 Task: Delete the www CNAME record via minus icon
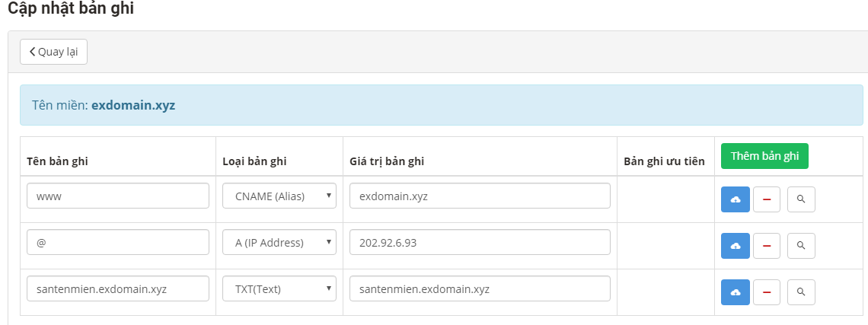point(767,199)
